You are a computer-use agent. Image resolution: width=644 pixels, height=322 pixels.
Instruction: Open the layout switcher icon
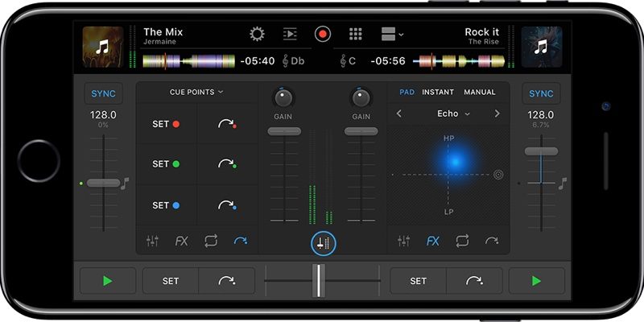[x=392, y=34]
